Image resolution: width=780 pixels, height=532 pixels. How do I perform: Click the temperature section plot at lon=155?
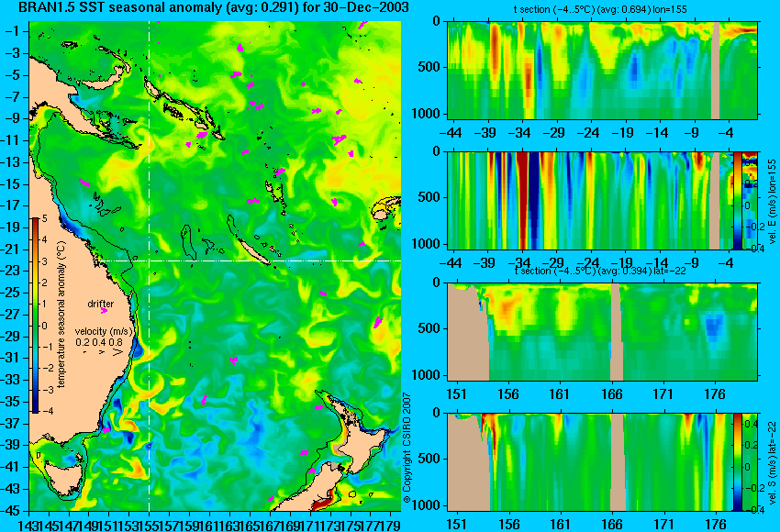(602, 70)
